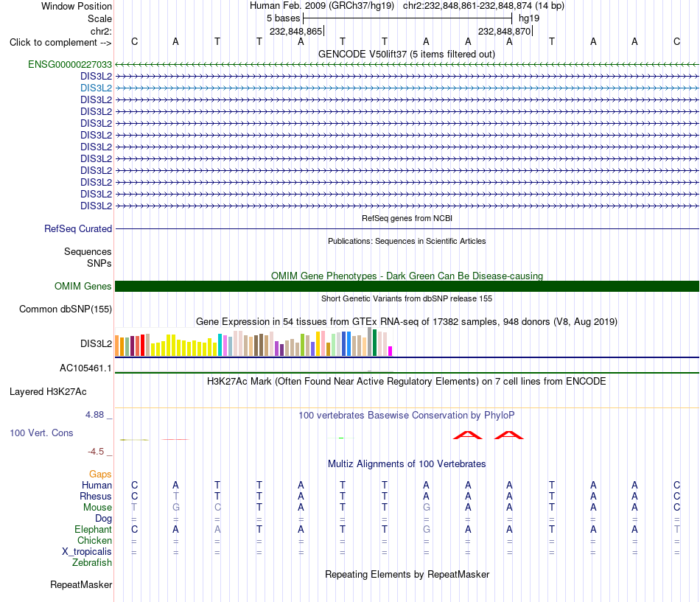Click the chr2:232,848,861-232,848,874 position text
Image resolution: width=700 pixels, height=602 pixels.
point(467,6)
